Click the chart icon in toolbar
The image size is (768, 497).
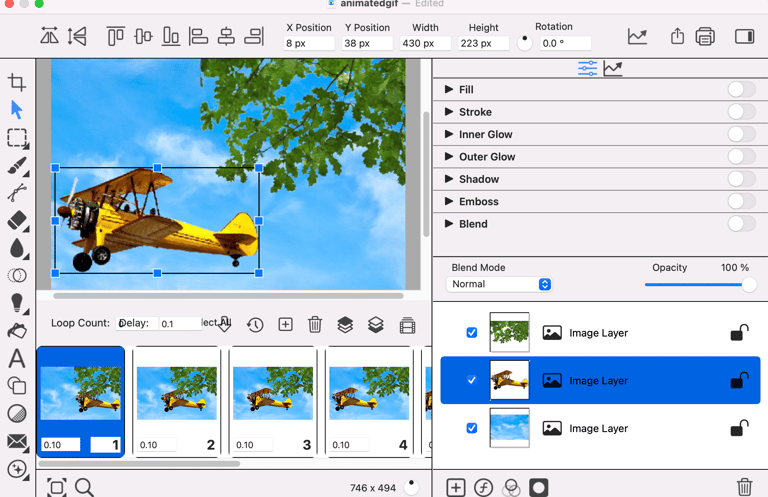pos(637,37)
